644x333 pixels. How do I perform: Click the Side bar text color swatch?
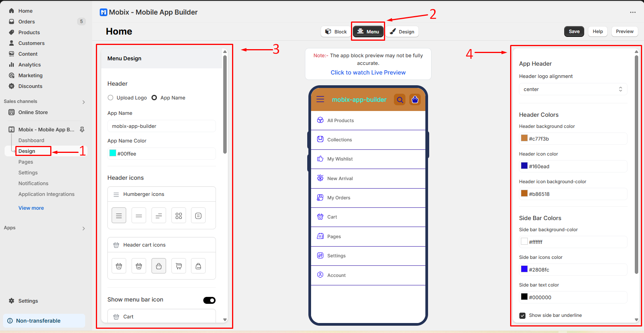pos(524,297)
